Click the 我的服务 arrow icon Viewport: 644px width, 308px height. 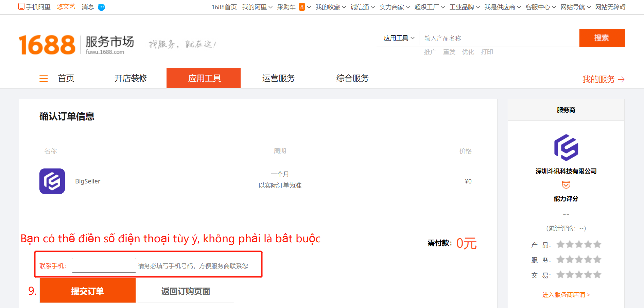click(x=621, y=79)
